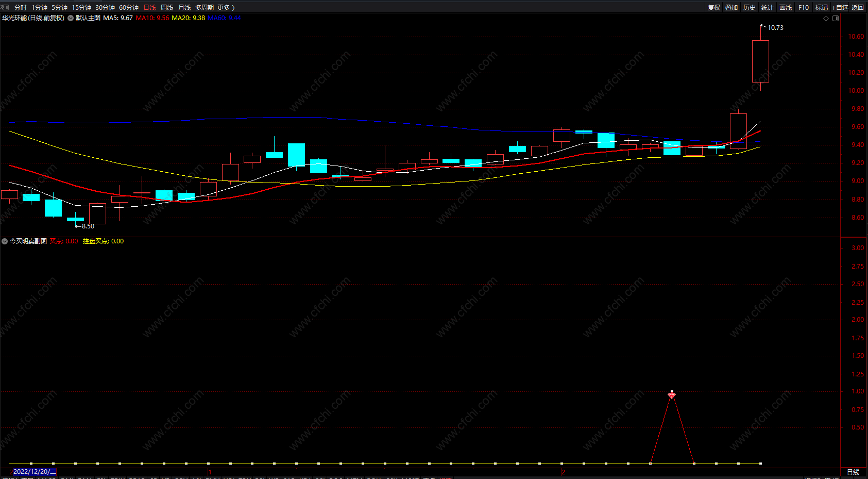The image size is (868, 479).
Task: Expand the 更多 period options
Action: 226,8
